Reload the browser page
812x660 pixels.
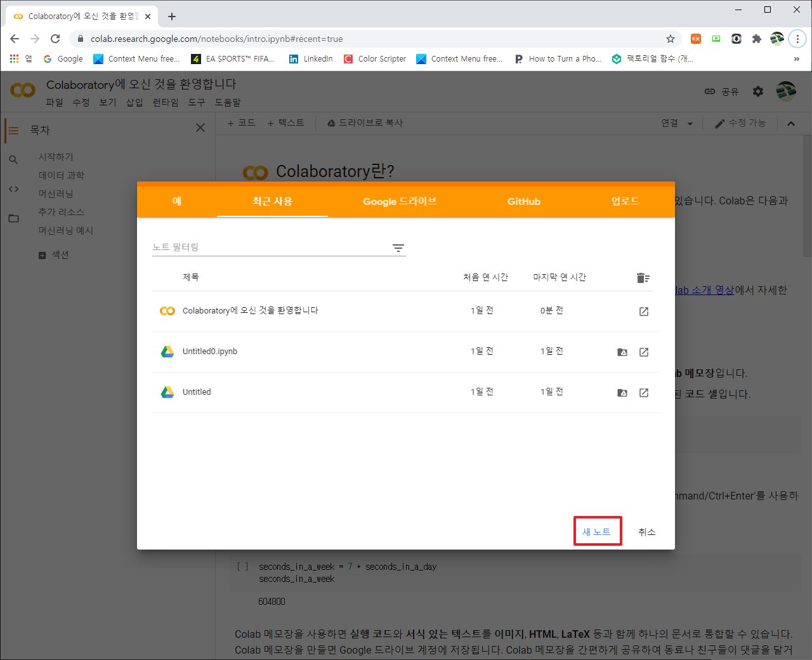click(x=55, y=39)
